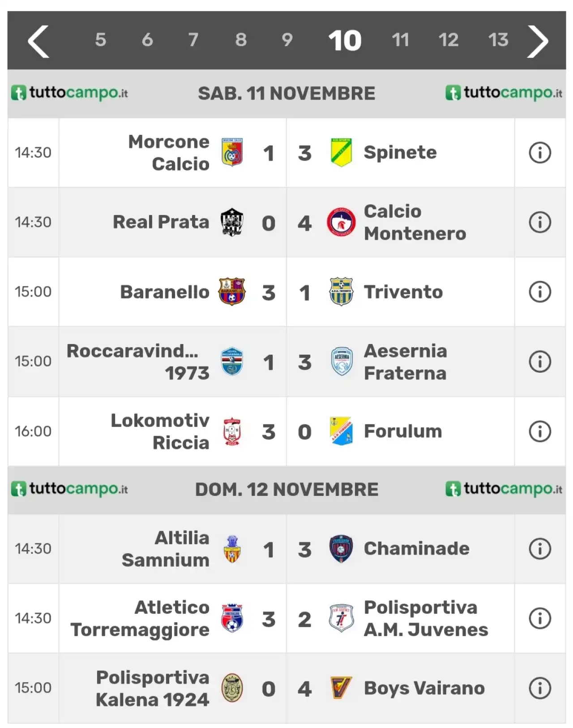The height and width of the screenshot is (728, 573).
Task: Open Atletico Torremaggiore team link
Action: click(140, 619)
